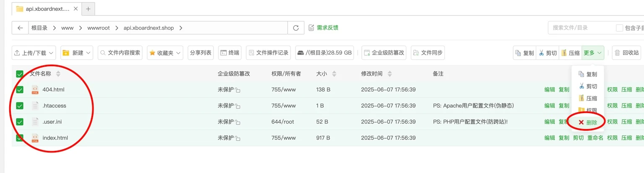The width and height of the screenshot is (644, 173).
Task: Toggle the select-all checkbox in the header
Action: pyautogui.click(x=20, y=74)
